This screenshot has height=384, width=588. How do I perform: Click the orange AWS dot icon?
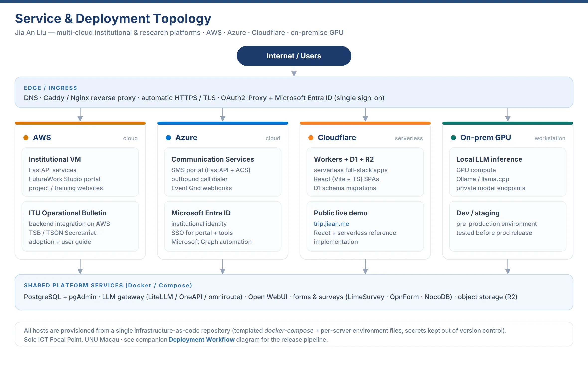coord(26,138)
